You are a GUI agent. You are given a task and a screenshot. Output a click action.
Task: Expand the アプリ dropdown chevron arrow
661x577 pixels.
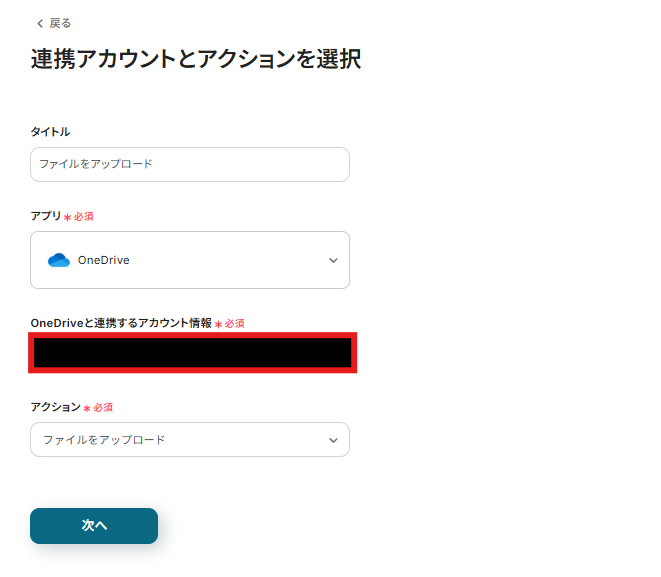(x=333, y=260)
